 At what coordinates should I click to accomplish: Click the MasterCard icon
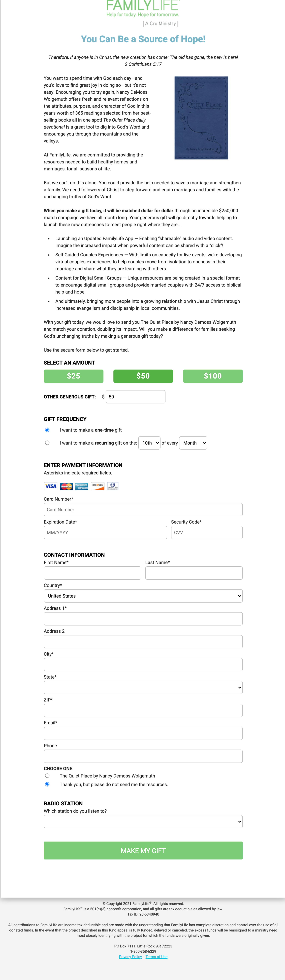coord(66,486)
